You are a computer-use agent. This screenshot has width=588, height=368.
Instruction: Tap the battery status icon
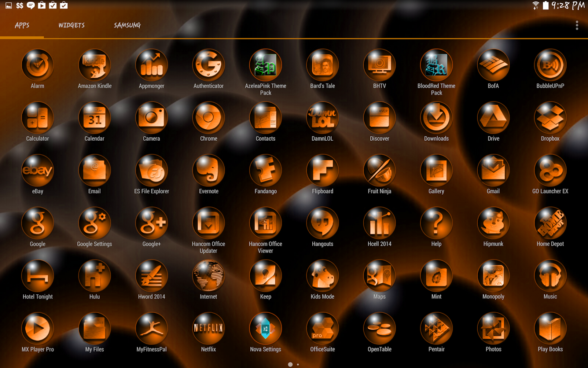pyautogui.click(x=546, y=5)
